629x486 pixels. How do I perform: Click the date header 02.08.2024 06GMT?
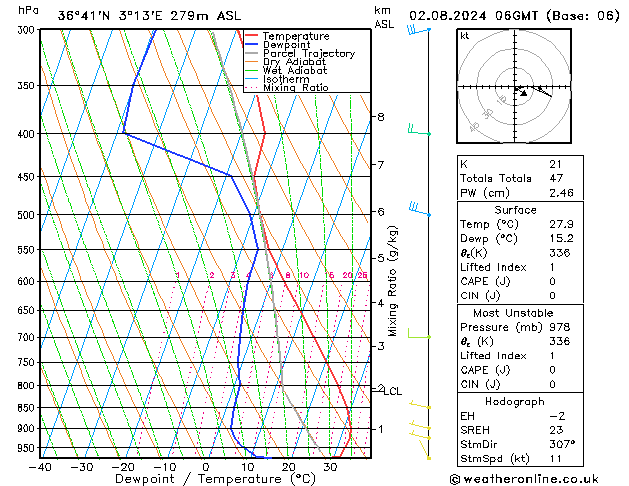coord(473,16)
